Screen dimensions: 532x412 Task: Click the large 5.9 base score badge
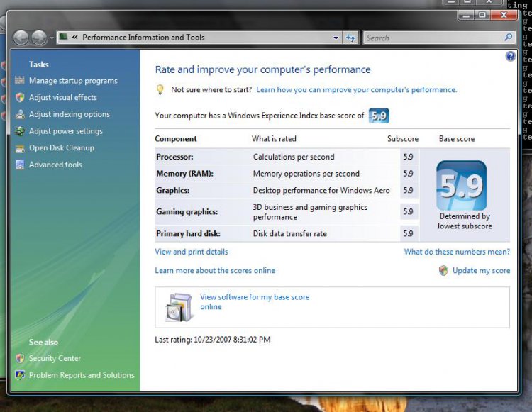(462, 186)
